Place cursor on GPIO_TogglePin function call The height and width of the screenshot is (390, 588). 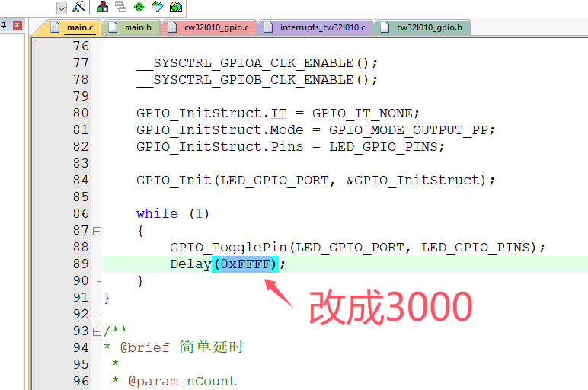point(228,247)
